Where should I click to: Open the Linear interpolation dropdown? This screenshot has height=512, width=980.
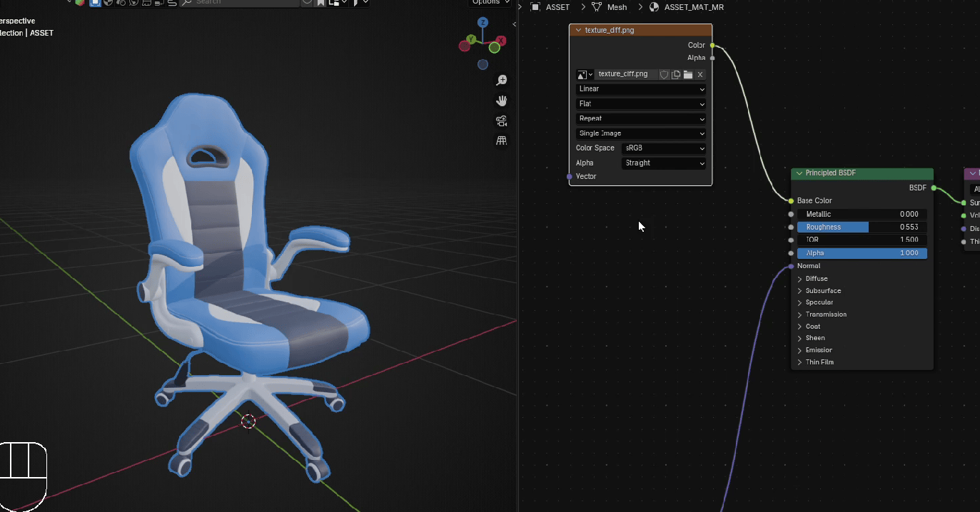[641, 89]
